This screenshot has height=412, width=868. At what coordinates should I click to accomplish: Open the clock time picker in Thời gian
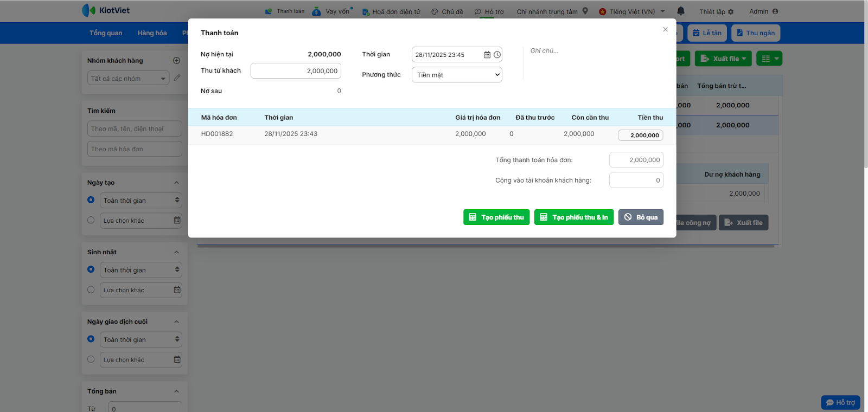pyautogui.click(x=497, y=55)
